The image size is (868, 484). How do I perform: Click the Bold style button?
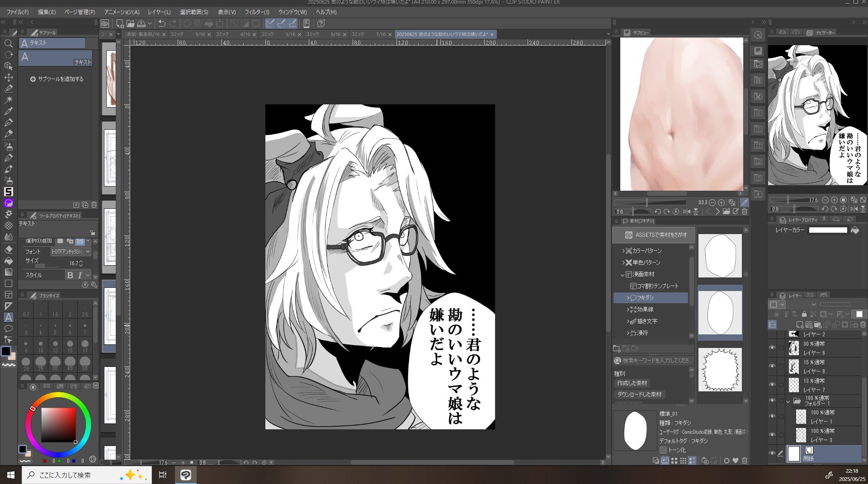[x=70, y=275]
